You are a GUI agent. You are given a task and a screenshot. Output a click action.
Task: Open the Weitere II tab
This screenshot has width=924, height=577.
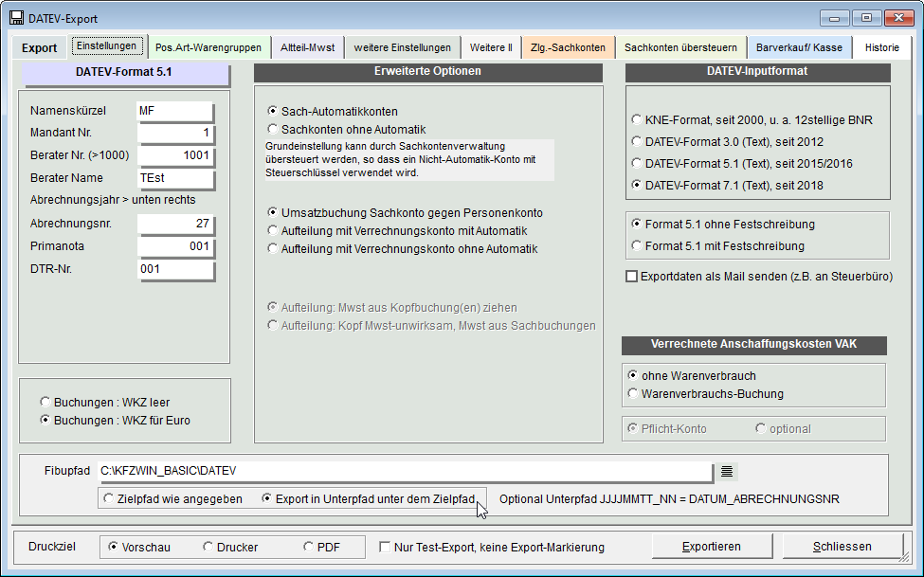pyautogui.click(x=491, y=47)
